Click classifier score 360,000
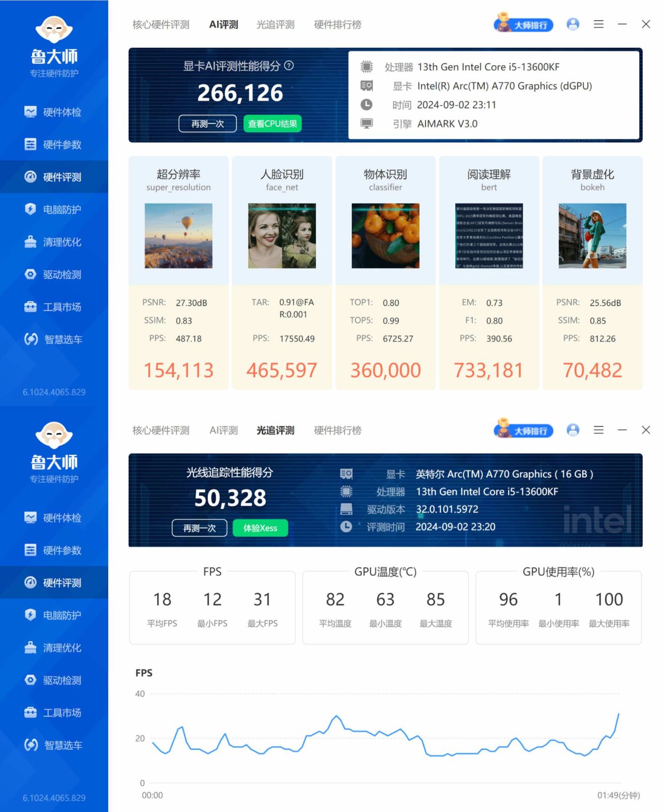This screenshot has width=663, height=812. pyautogui.click(x=385, y=371)
